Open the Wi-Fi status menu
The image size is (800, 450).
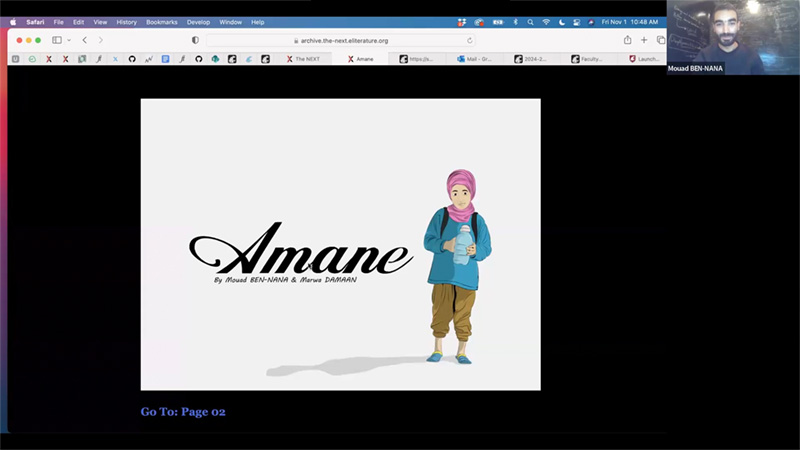click(546, 21)
